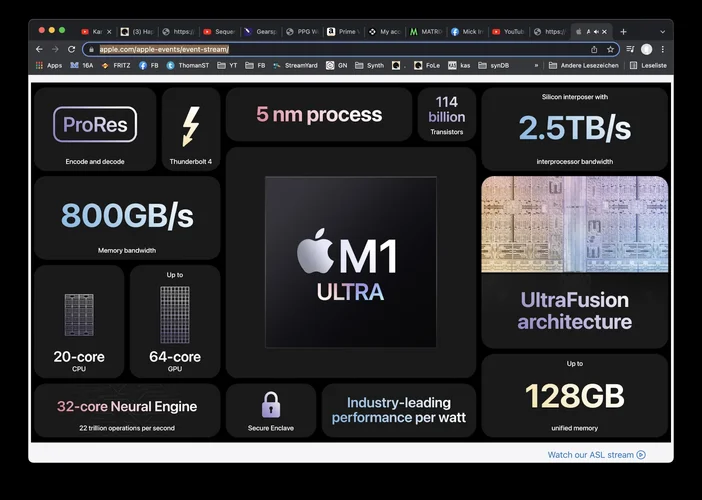Click the 20-core CPU graphic
Image resolution: width=702 pixels, height=500 pixels.
(79, 315)
